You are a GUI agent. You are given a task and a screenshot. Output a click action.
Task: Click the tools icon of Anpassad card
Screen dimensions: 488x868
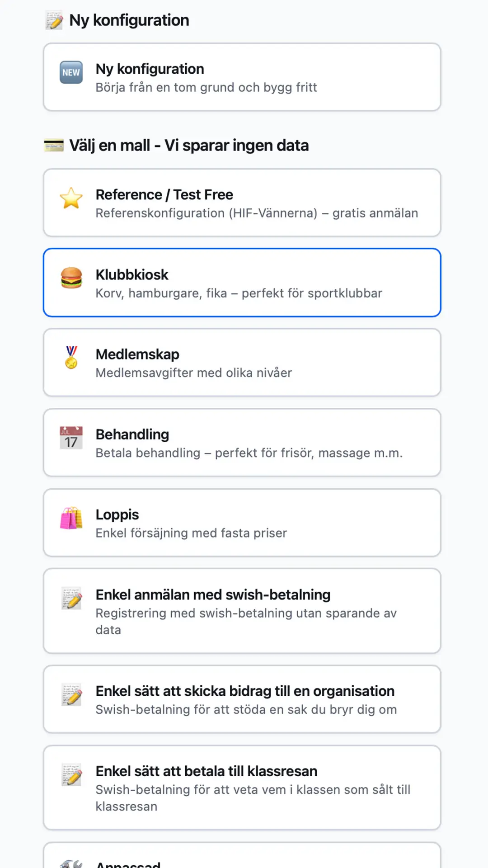point(71,863)
